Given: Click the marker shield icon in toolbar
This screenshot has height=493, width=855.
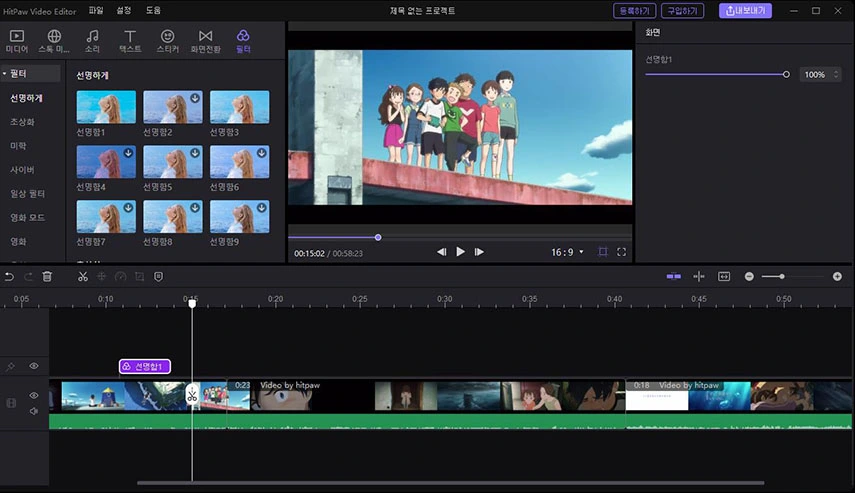Looking at the screenshot, I should pos(159,276).
